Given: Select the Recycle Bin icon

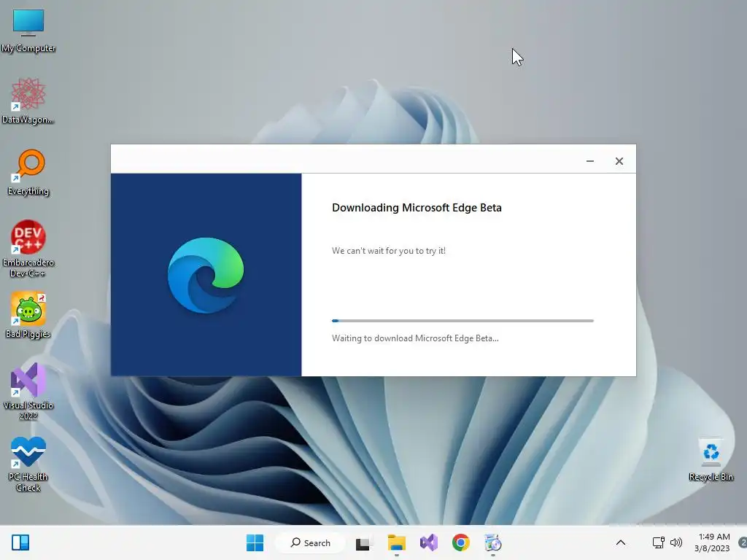Looking at the screenshot, I should click(x=711, y=459).
